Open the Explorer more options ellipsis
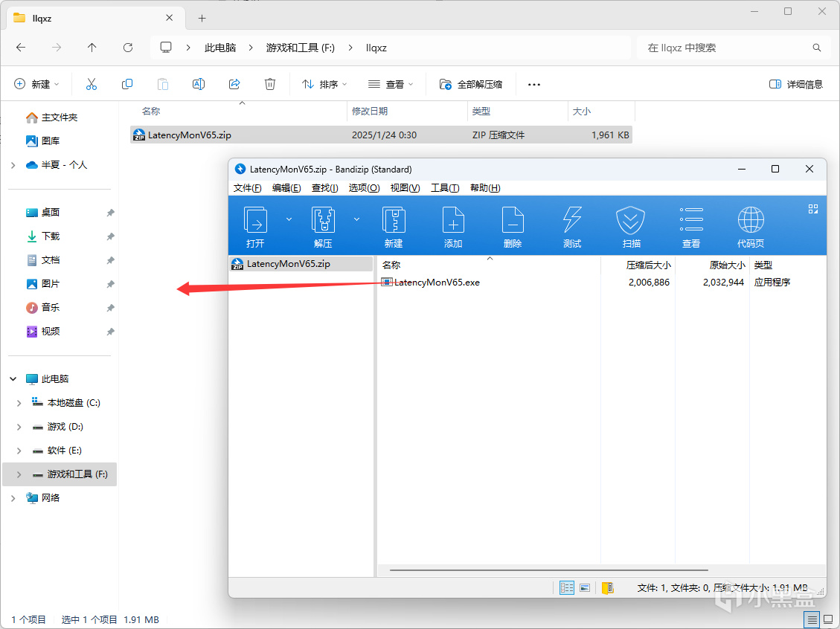This screenshot has height=629, width=840. pyautogui.click(x=534, y=84)
